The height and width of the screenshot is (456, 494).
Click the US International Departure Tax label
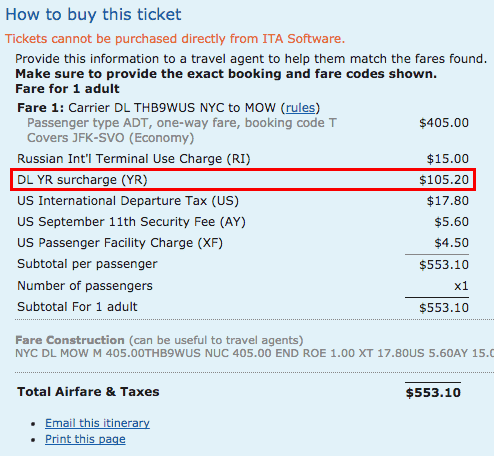tap(128, 201)
